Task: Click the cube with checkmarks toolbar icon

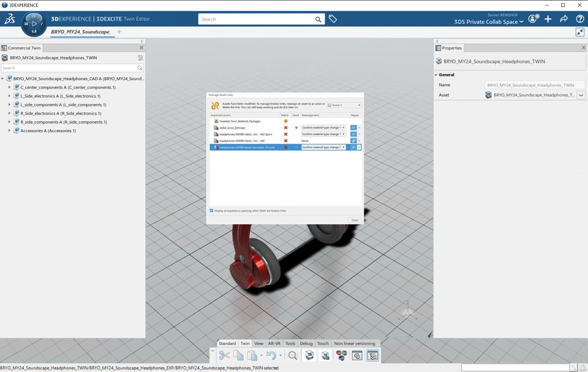Action: pyautogui.click(x=325, y=355)
